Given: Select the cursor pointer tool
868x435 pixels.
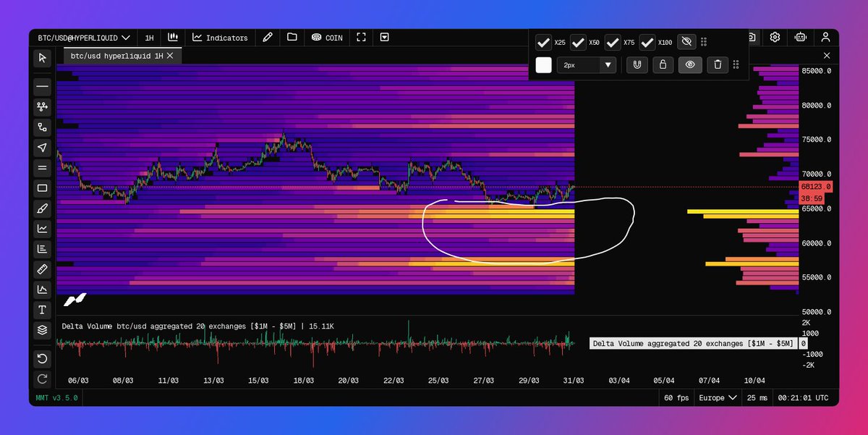Looking at the screenshot, I should click(x=42, y=58).
